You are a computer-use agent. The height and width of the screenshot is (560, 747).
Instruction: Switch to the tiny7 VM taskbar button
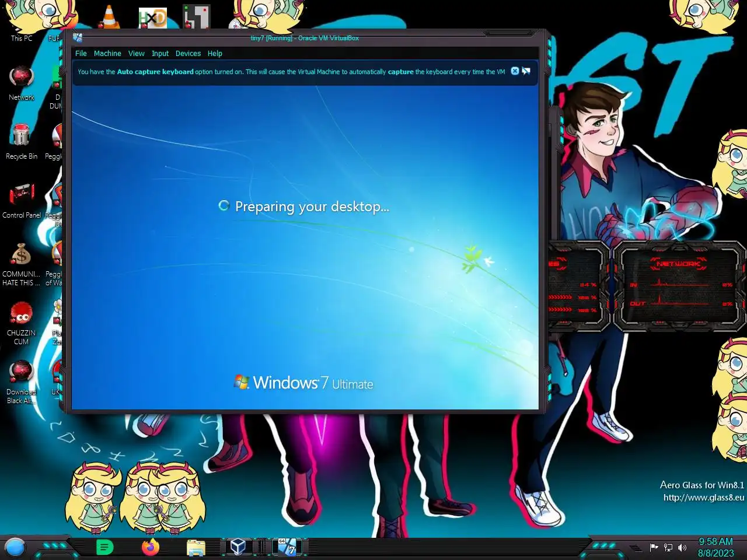286,547
